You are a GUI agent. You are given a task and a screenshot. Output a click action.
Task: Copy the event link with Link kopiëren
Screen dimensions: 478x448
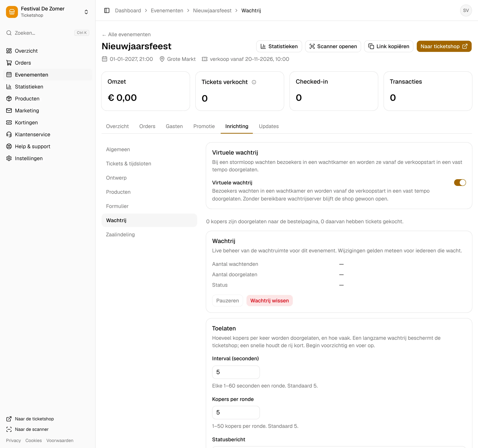pyautogui.click(x=389, y=46)
